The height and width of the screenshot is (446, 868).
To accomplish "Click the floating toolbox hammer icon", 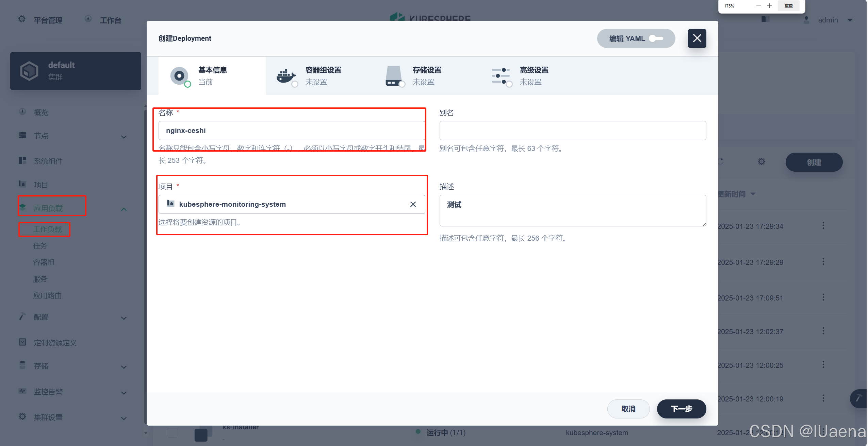I will coord(859,398).
